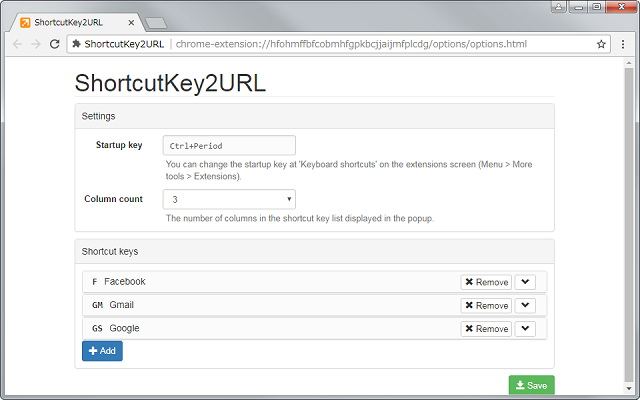Click the GM shortcut key label
The width and height of the screenshot is (640, 400).
coord(97,305)
